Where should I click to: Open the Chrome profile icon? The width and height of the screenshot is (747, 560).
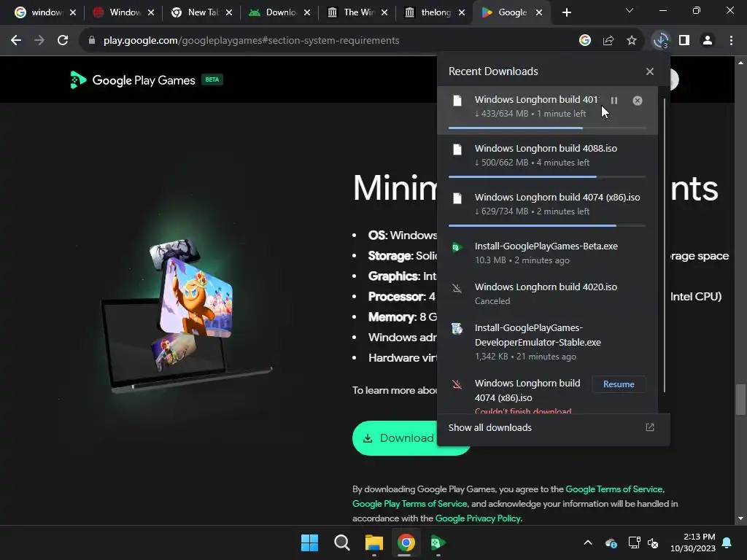[708, 41]
